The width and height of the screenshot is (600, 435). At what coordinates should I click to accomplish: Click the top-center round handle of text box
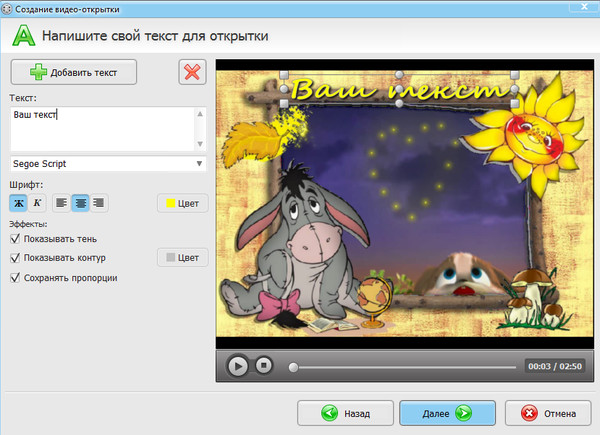click(399, 74)
